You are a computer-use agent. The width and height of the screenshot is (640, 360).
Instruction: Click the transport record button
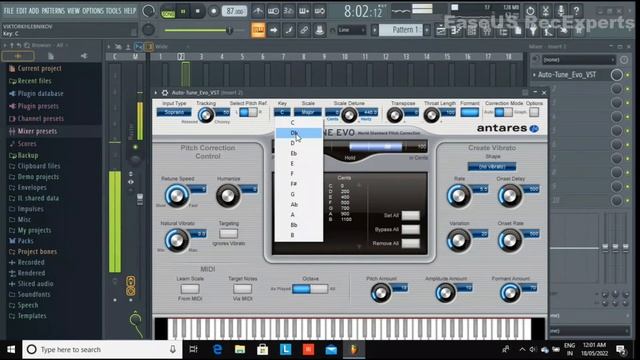(x=213, y=11)
